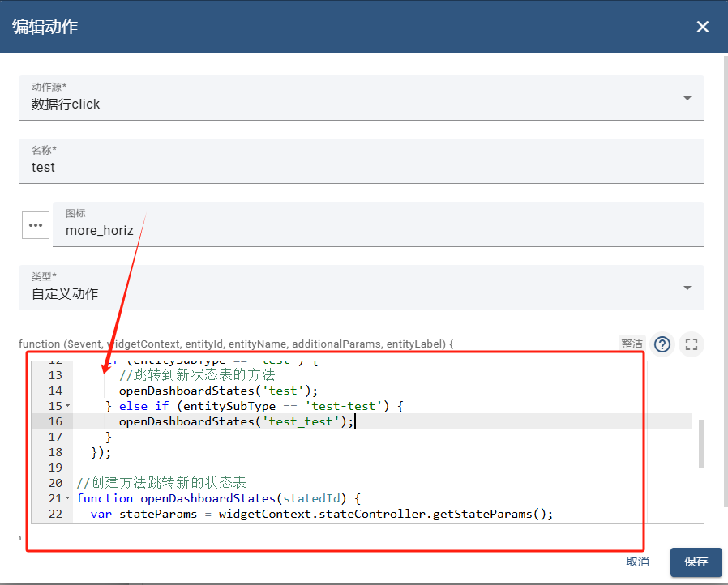This screenshot has width=728, height=585.
Task: Open the 类型 自定义动作 dropdown
Action: tap(362, 288)
